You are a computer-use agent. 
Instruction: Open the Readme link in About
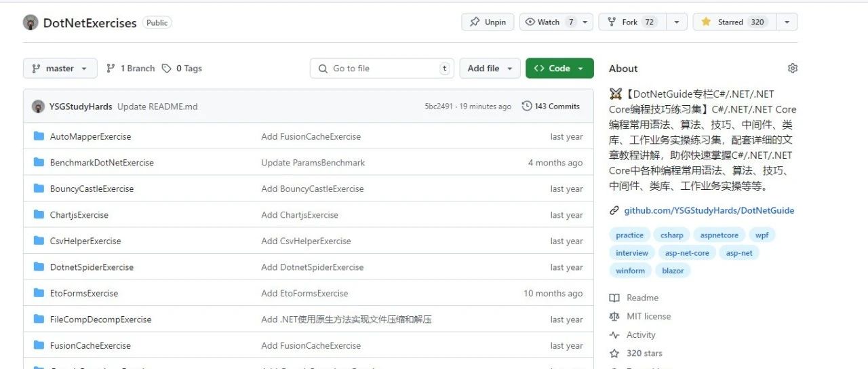[642, 298]
